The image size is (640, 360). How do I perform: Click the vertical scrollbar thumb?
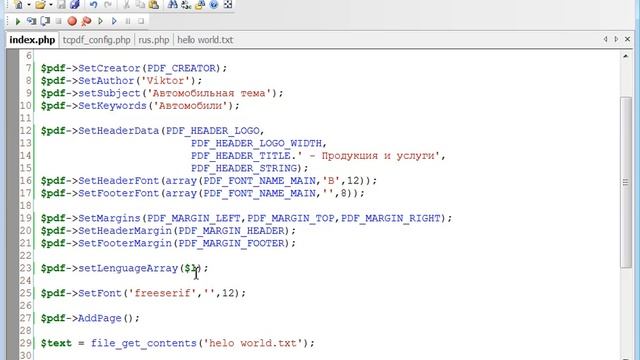tap(626, 182)
